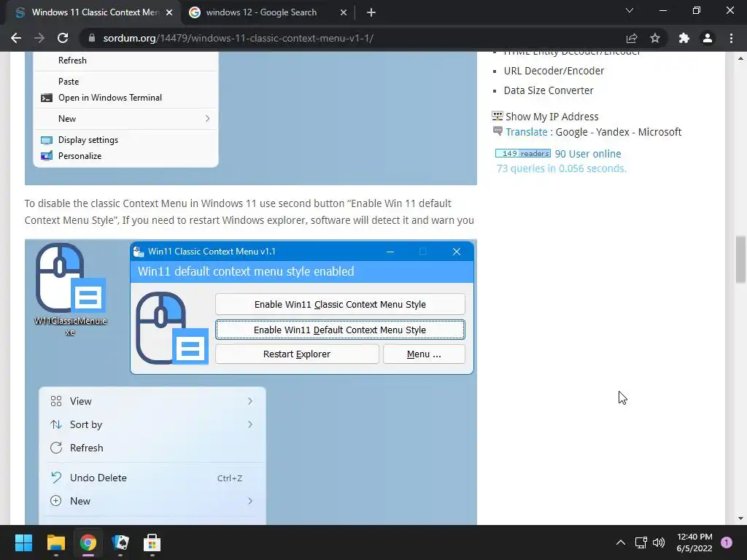Click the scrollbar down arrow

click(740, 518)
